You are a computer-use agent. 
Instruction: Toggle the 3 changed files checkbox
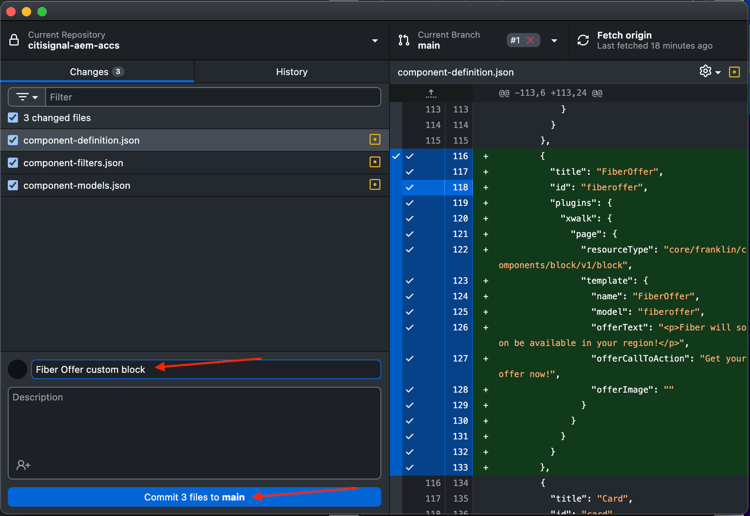tap(13, 118)
